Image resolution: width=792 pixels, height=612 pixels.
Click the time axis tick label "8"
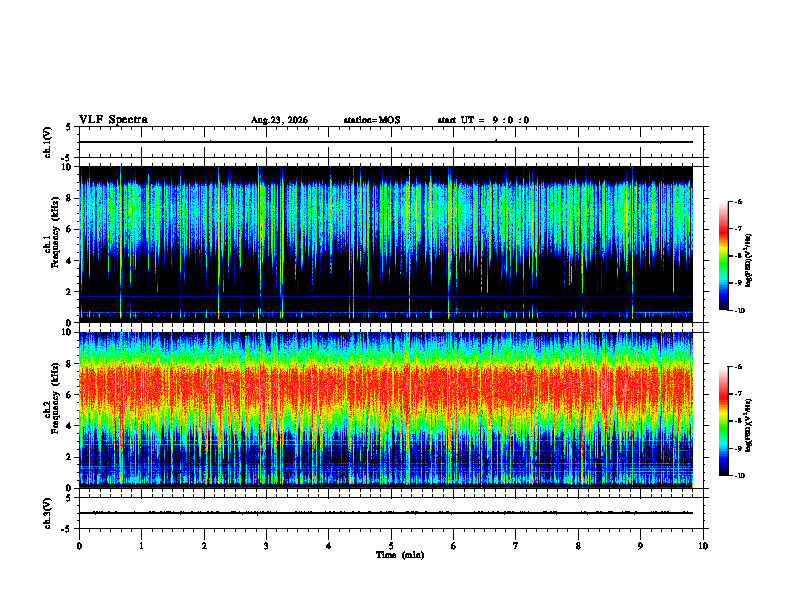pos(578,546)
